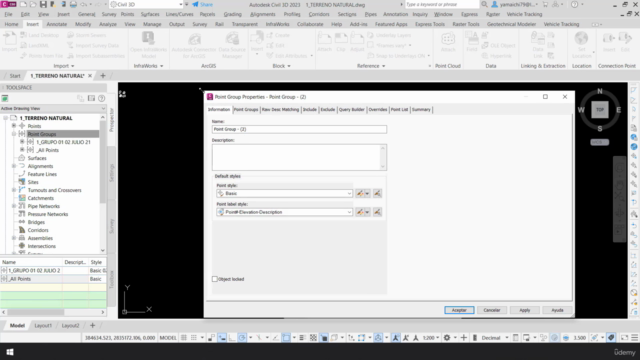Expand the Pipe Networks tree node
The height and width of the screenshot is (360, 640).
(x=14, y=206)
